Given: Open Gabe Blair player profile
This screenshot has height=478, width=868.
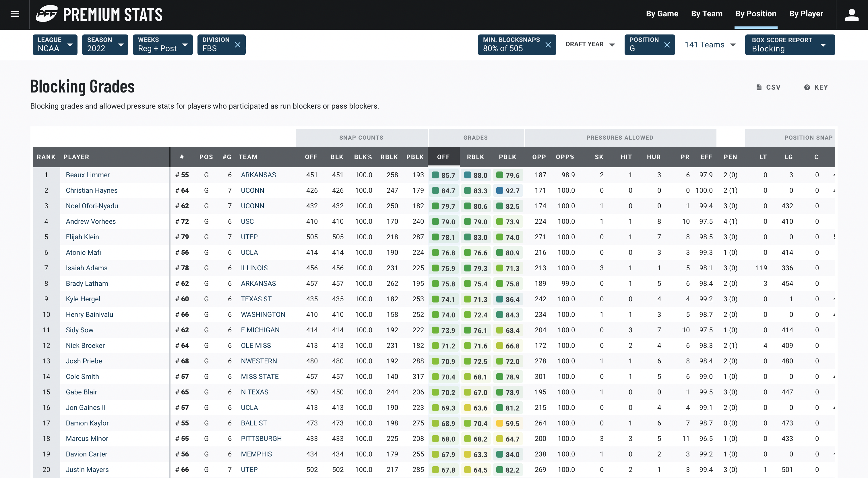Looking at the screenshot, I should [x=81, y=392].
